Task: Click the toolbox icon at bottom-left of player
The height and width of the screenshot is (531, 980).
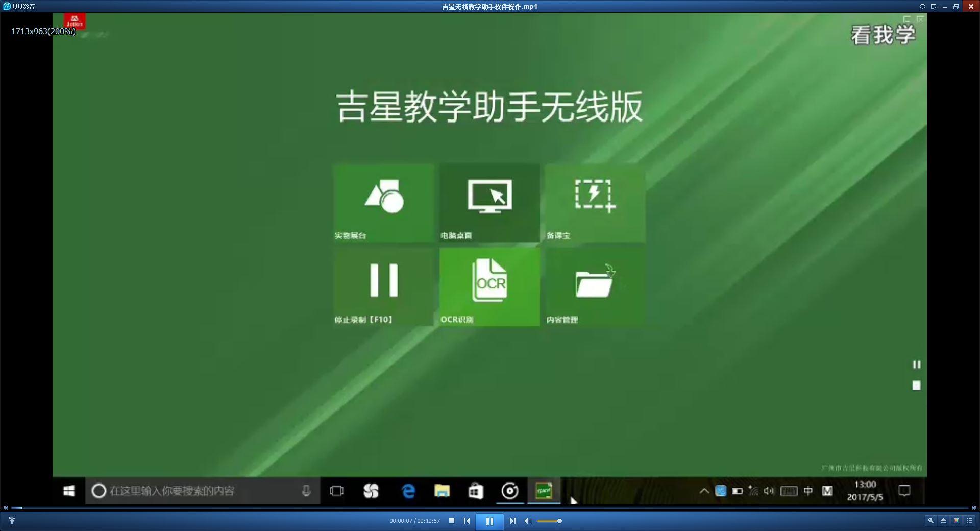Action: 12,521
